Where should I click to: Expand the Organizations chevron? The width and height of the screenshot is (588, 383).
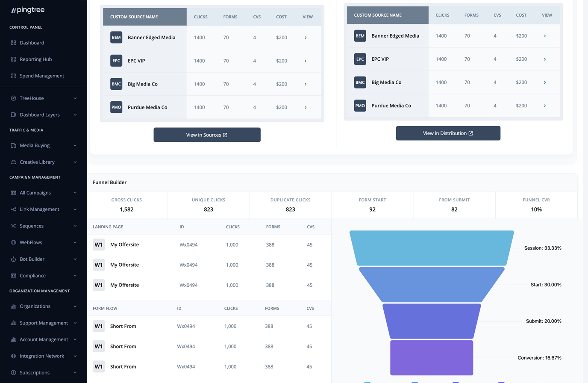(75, 306)
